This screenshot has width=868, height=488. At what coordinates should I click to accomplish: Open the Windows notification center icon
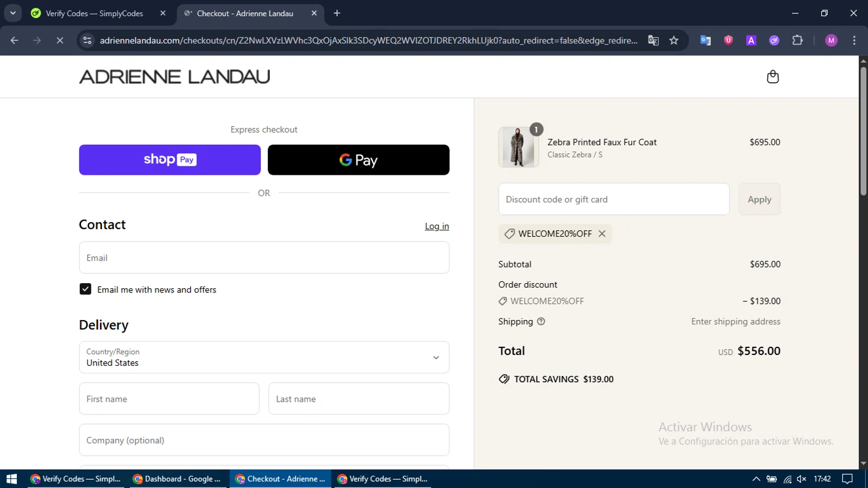pos(847,479)
